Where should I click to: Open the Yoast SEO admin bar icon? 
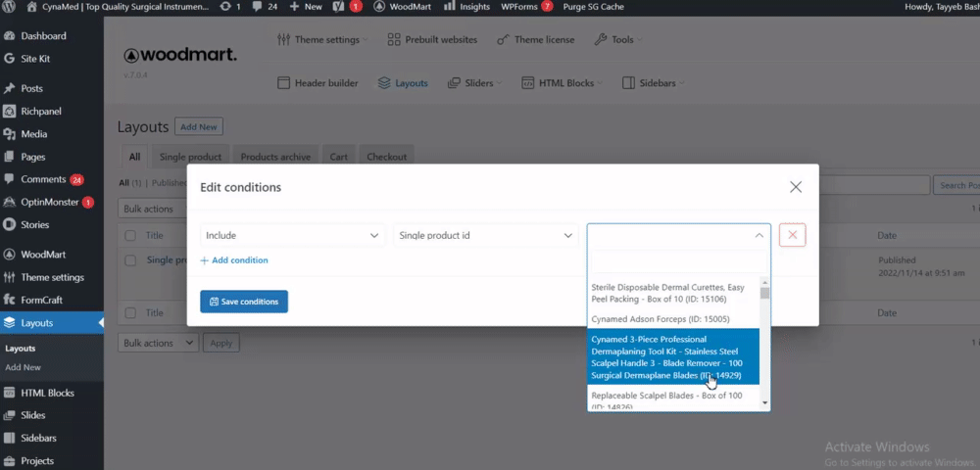[348, 7]
